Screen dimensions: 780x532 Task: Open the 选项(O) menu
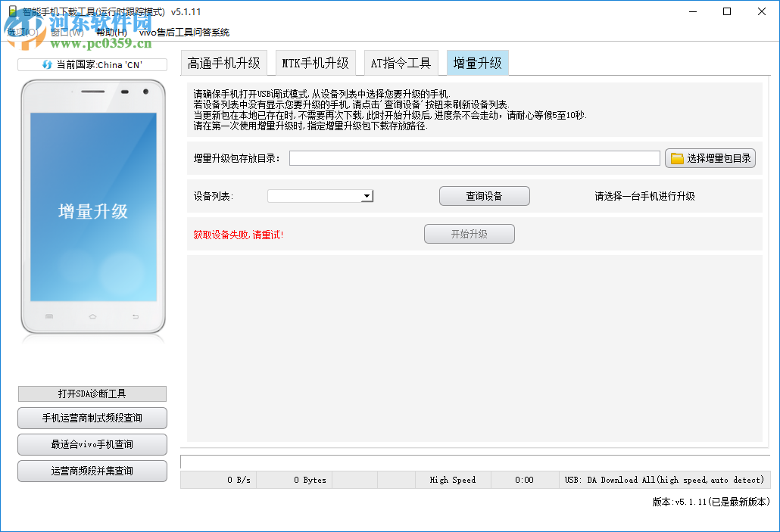(x=22, y=33)
